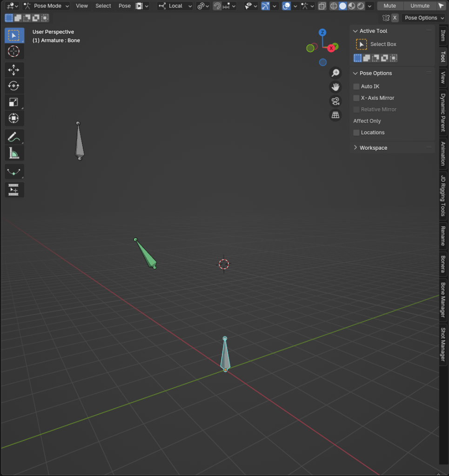Open the Select menu

pyautogui.click(x=103, y=6)
